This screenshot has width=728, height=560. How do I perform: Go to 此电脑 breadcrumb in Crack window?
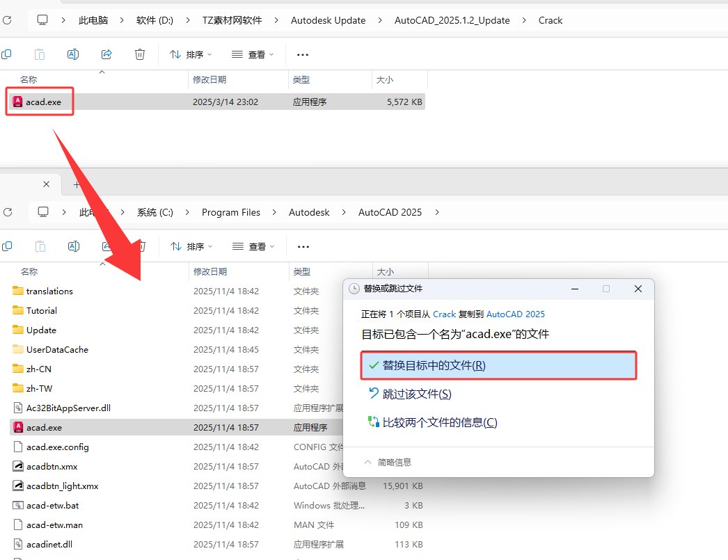coord(93,20)
